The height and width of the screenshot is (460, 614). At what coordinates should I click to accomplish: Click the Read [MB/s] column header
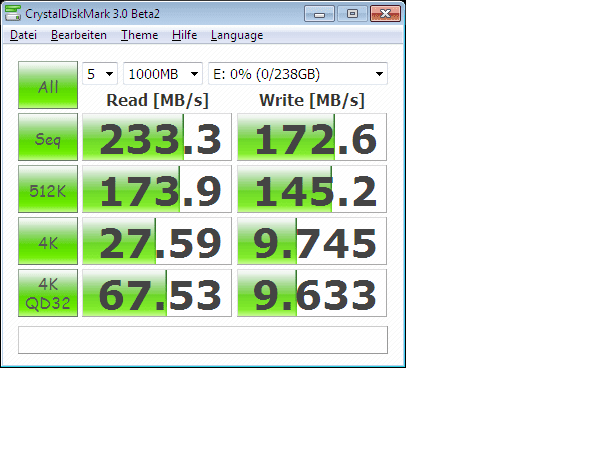tap(157, 101)
